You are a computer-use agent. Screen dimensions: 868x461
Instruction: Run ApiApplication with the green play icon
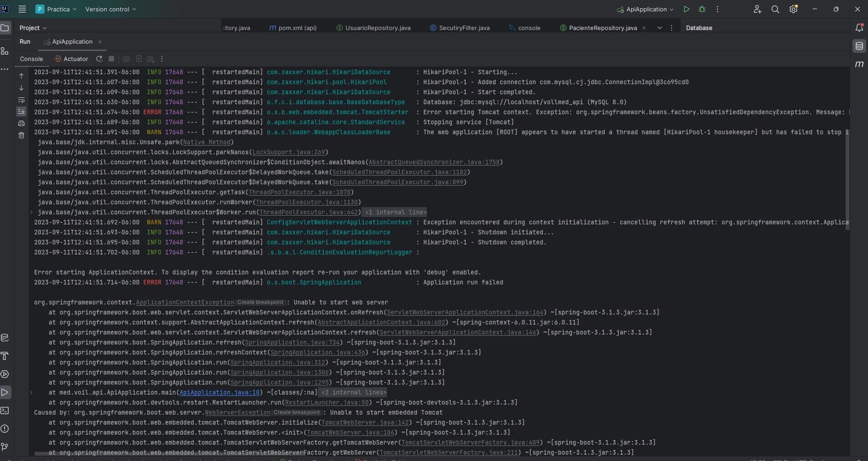coord(687,9)
